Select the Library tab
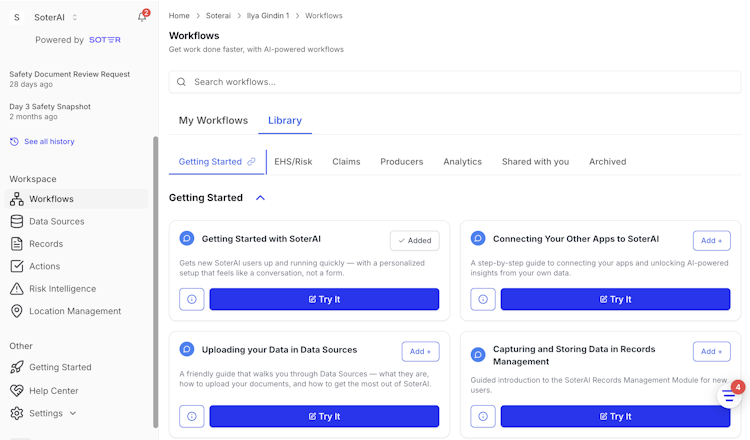Screen dimensions: 750x440 click(x=285, y=121)
